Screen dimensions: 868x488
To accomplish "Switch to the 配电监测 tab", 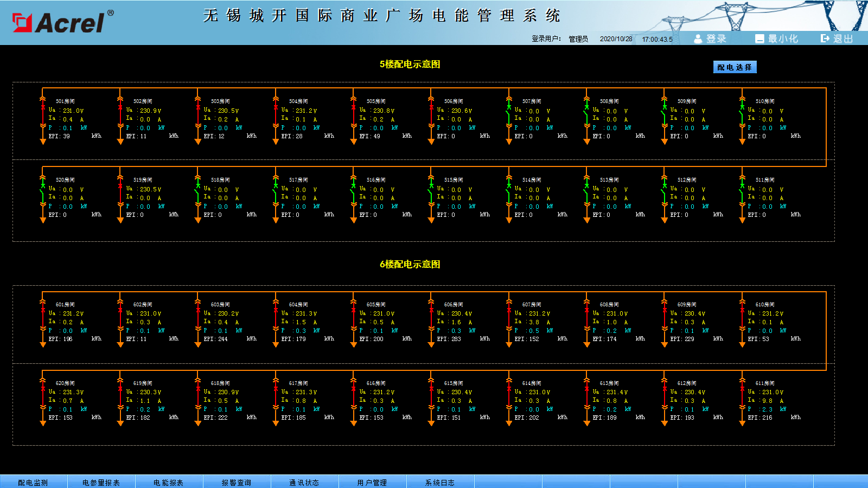I will 33,482.
